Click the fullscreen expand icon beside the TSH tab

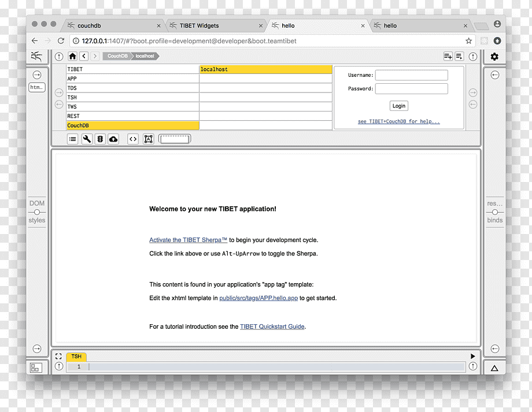[58, 357]
